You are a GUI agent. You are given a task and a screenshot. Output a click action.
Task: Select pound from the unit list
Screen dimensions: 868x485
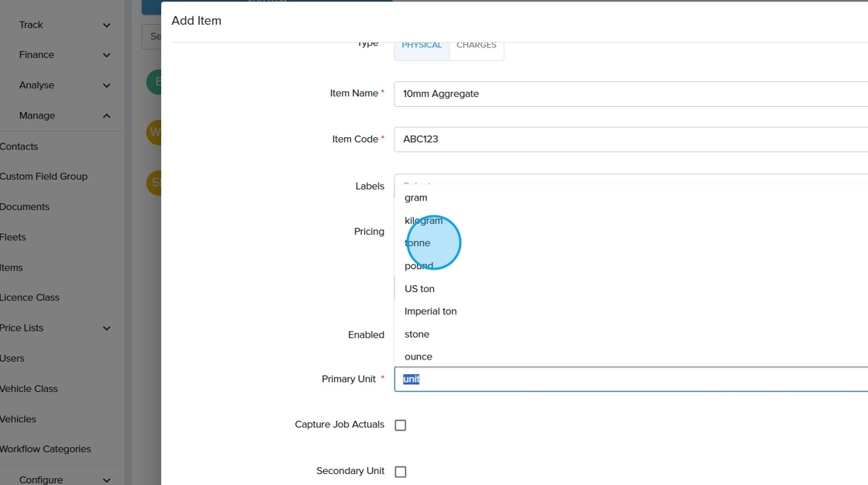coord(419,266)
